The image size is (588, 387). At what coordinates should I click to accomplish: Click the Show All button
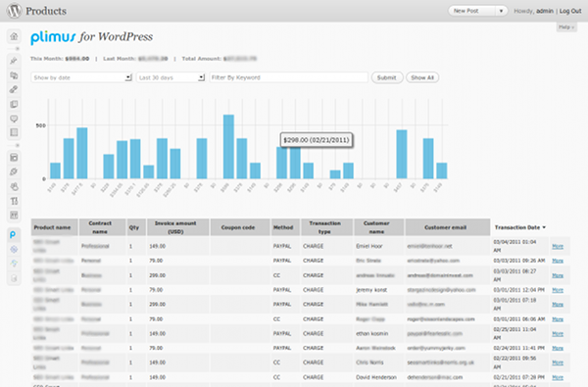click(x=422, y=77)
